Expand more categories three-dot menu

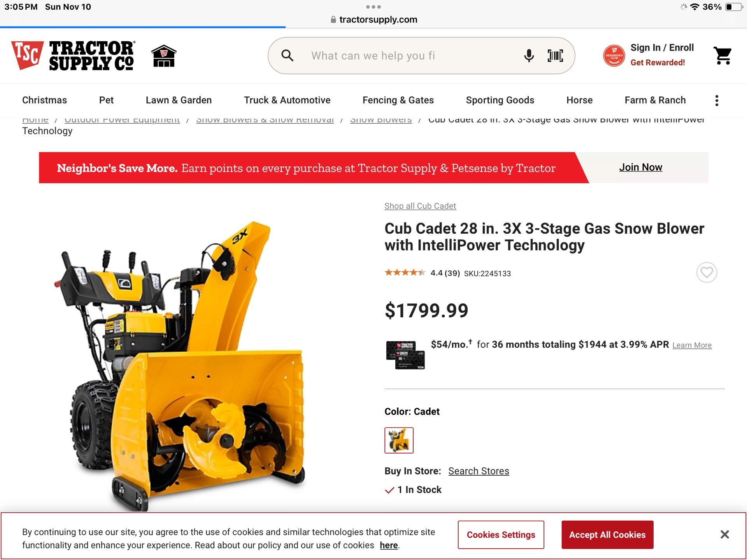pos(717,100)
